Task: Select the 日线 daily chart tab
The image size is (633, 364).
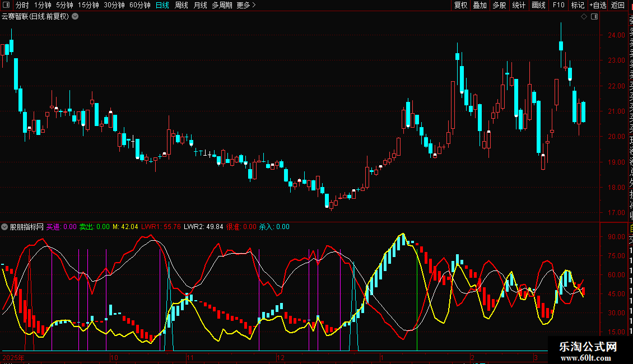Action: pyautogui.click(x=162, y=5)
